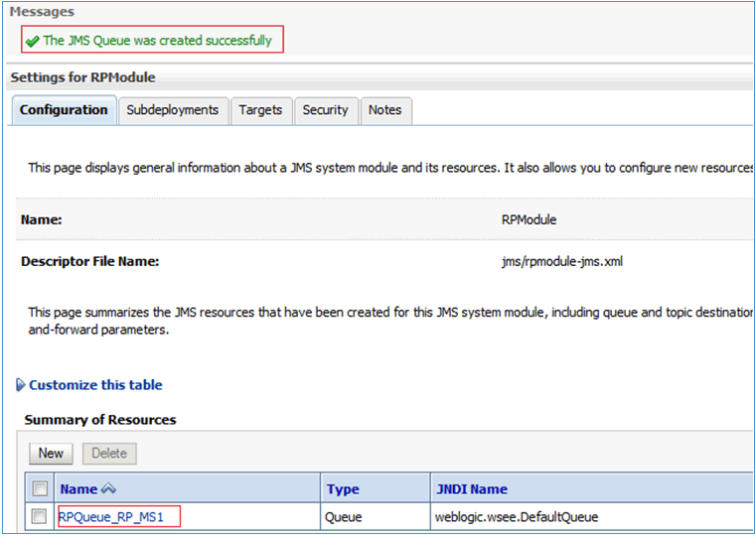Click the disabled Delete button
The height and width of the screenshot is (541, 756).
pos(109,454)
